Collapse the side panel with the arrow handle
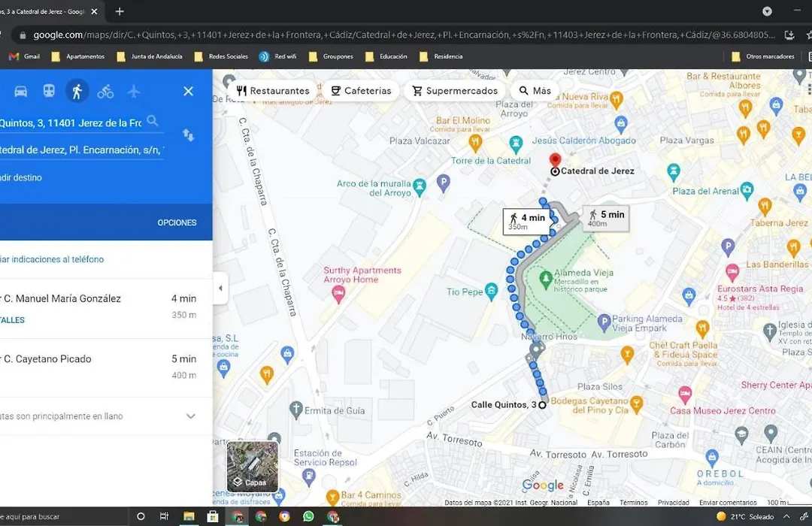The image size is (812, 526). pos(220,288)
